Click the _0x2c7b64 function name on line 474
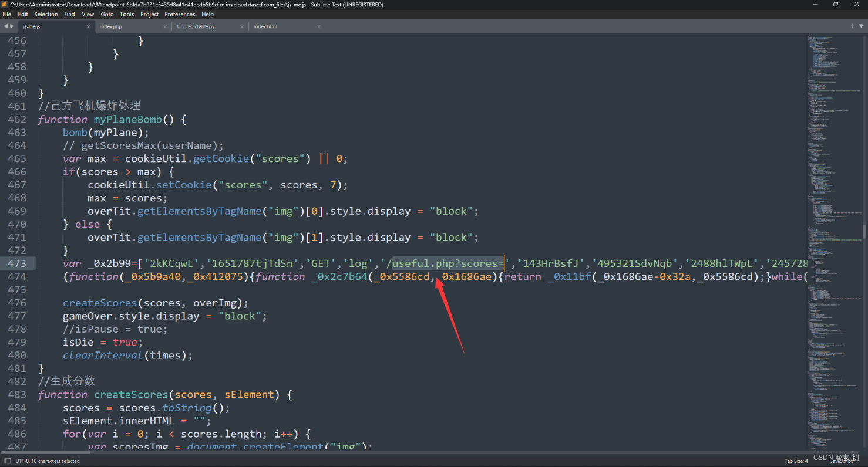This screenshot has width=868, height=467. tap(339, 277)
